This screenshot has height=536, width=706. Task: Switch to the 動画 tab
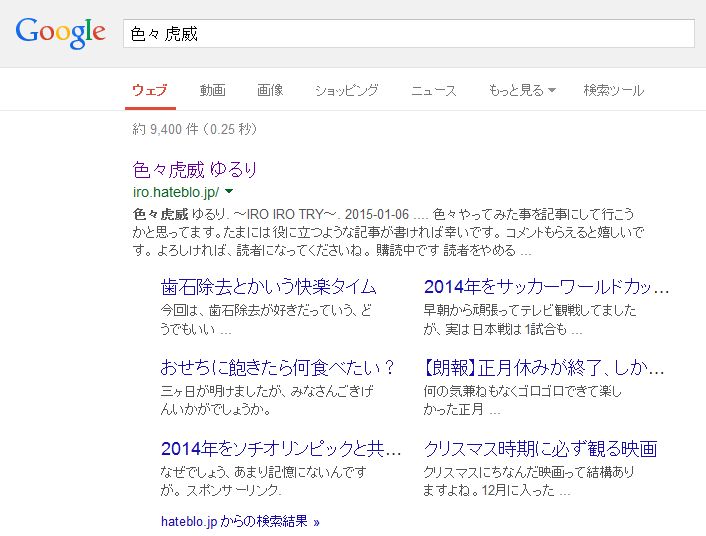[x=213, y=90]
